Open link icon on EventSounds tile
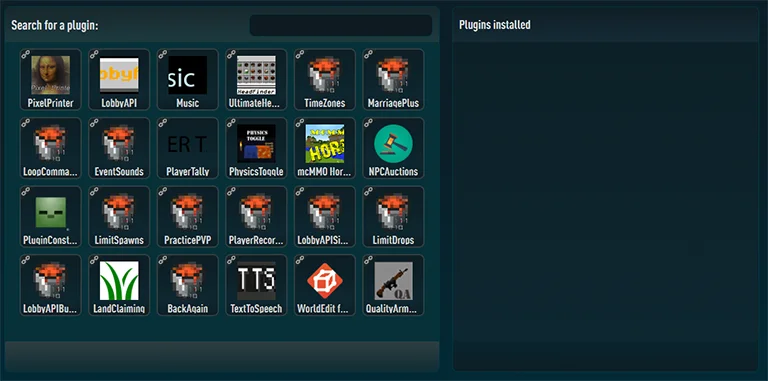The height and width of the screenshot is (381, 768). (x=94, y=122)
